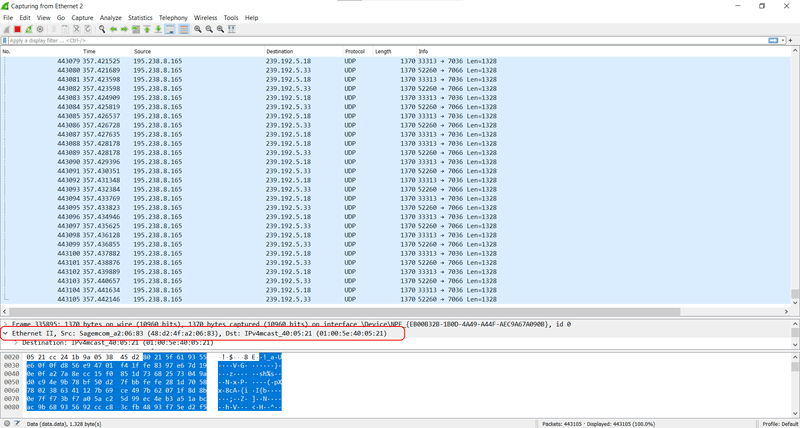Select packet with time 357.433823

(395, 208)
